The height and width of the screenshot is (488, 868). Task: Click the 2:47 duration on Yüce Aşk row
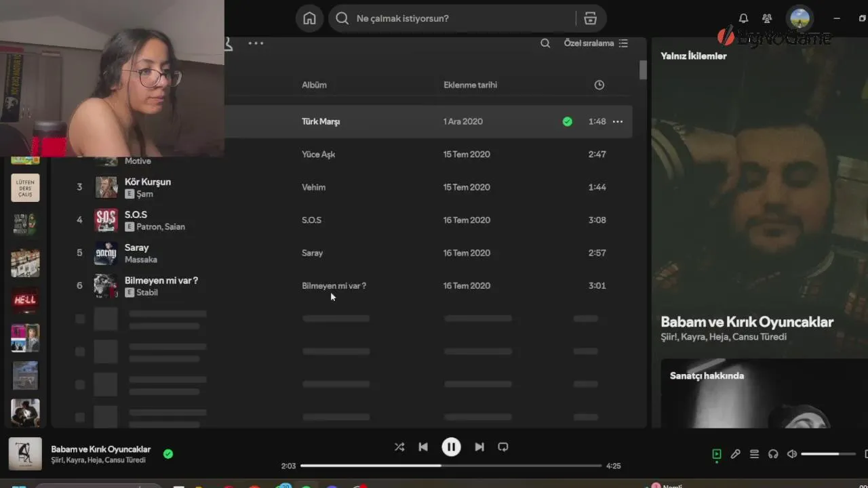click(x=597, y=155)
